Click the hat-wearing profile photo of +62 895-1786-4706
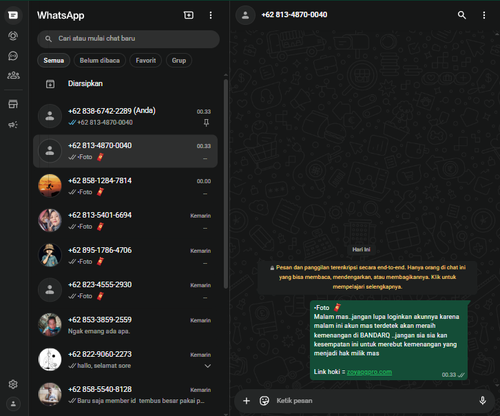Viewport: 500px width, 416px height. coord(50,255)
